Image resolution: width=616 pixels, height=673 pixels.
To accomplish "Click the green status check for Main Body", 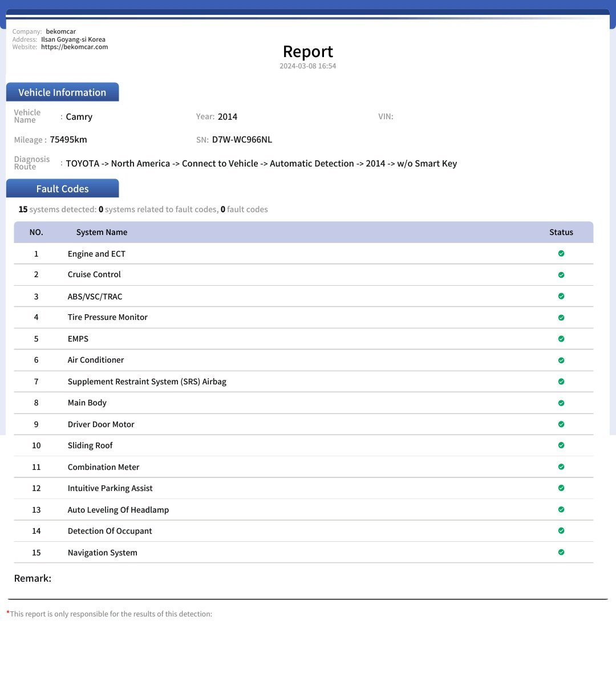I will click(x=561, y=403).
